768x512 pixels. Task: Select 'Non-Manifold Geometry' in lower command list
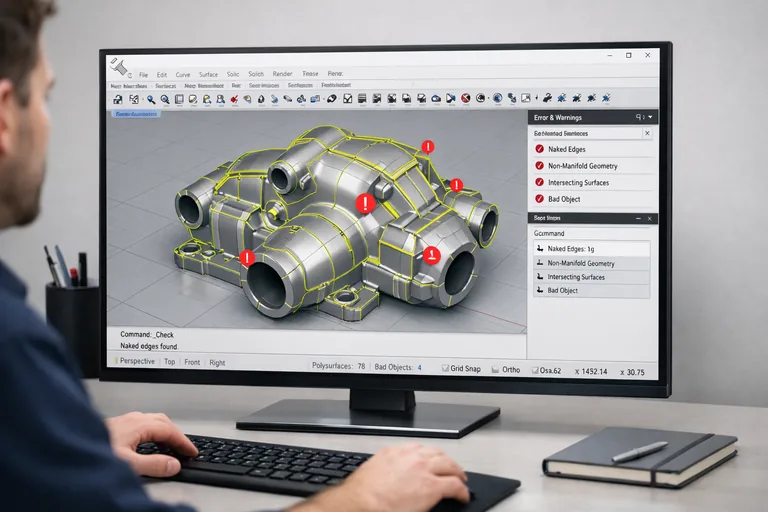[x=580, y=263]
